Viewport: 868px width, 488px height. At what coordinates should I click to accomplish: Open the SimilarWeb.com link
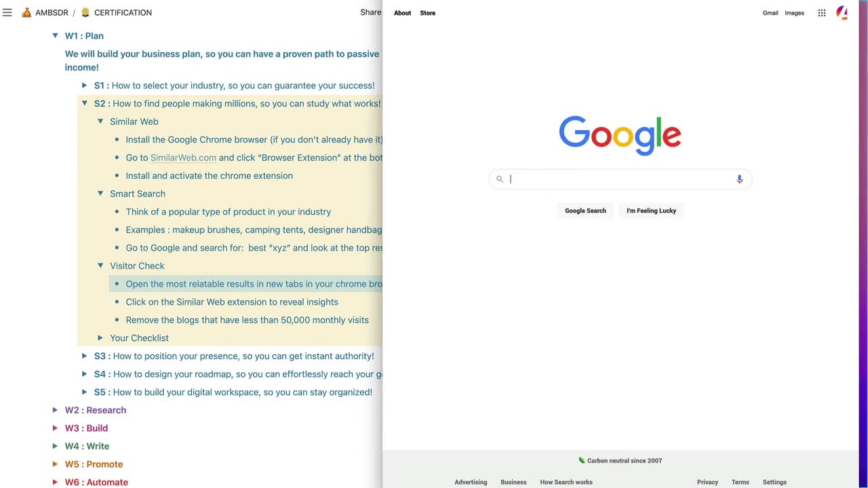point(184,157)
